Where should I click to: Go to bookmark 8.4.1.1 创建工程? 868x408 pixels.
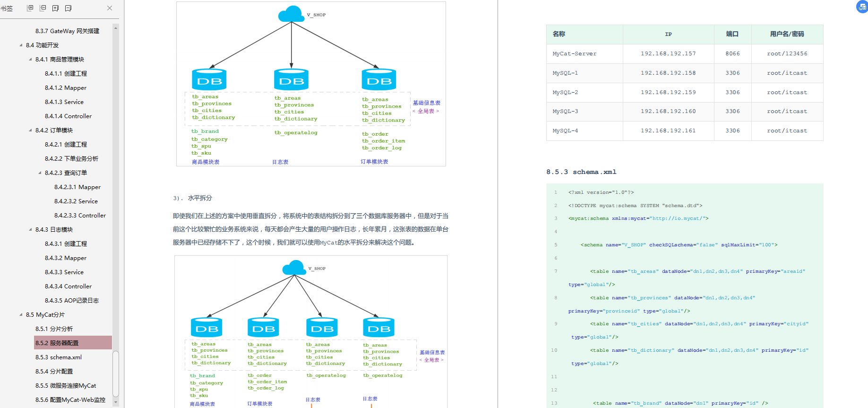point(66,73)
